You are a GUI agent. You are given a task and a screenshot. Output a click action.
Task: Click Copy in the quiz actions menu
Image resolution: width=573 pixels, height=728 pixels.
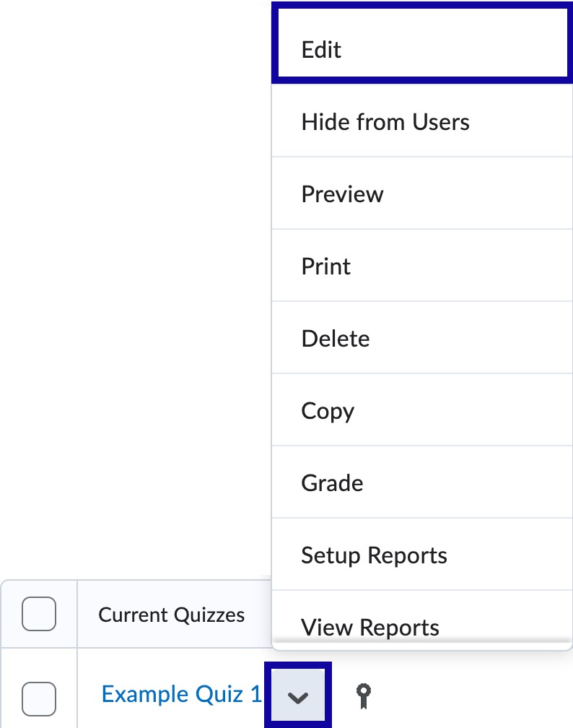pyautogui.click(x=421, y=411)
